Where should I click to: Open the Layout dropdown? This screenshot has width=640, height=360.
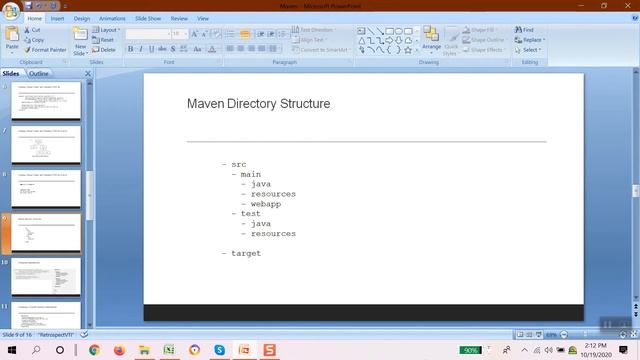tap(106, 30)
